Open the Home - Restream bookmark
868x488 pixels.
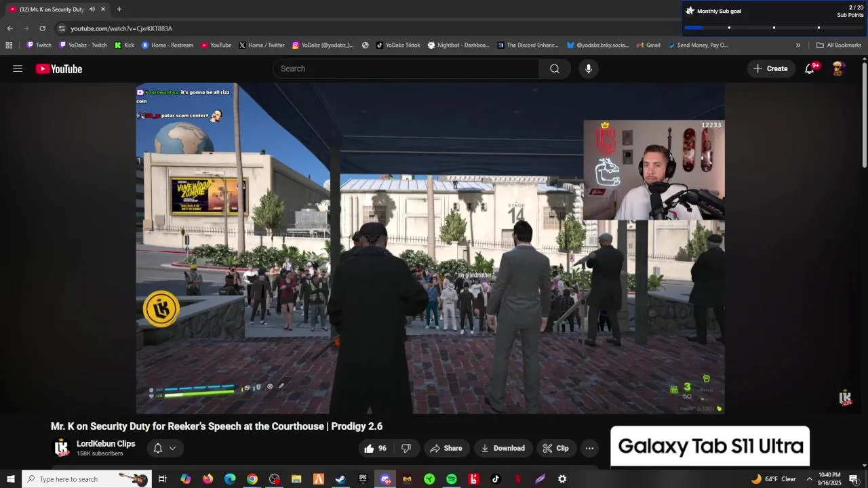pyautogui.click(x=167, y=45)
